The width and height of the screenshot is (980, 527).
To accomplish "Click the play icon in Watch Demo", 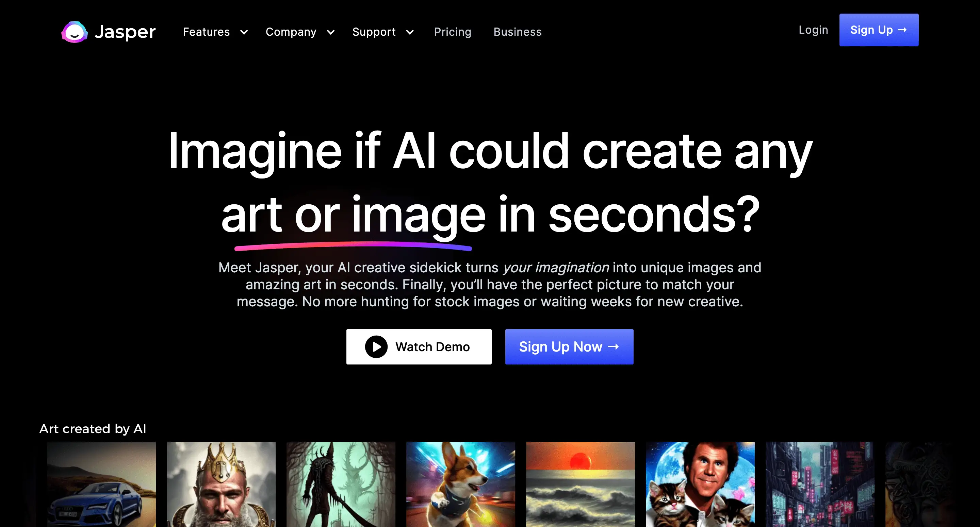I will click(376, 347).
